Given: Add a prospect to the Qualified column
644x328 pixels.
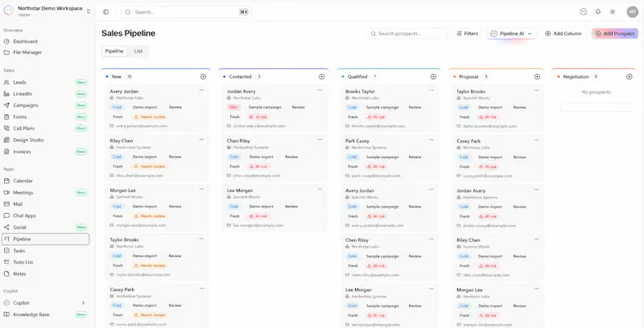Looking at the screenshot, I should [433, 76].
